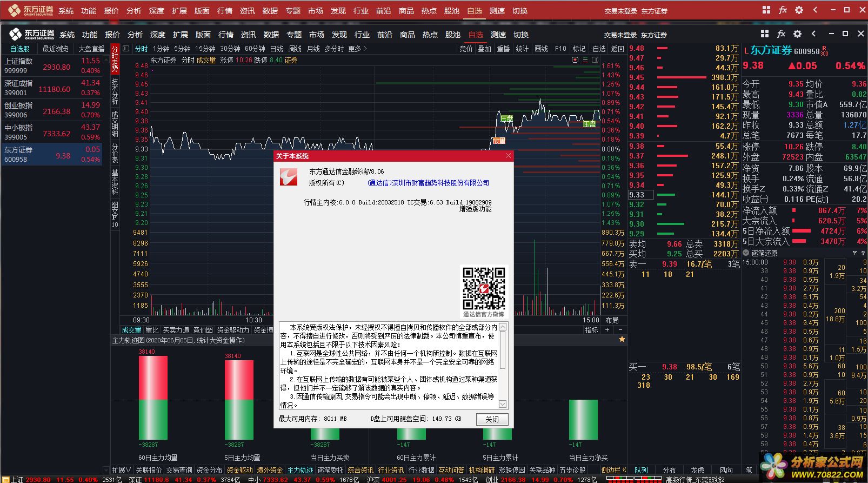Image resolution: width=868 pixels, height=483 pixels.
Task: Select the 5分钟 period tab
Action: click(x=182, y=49)
